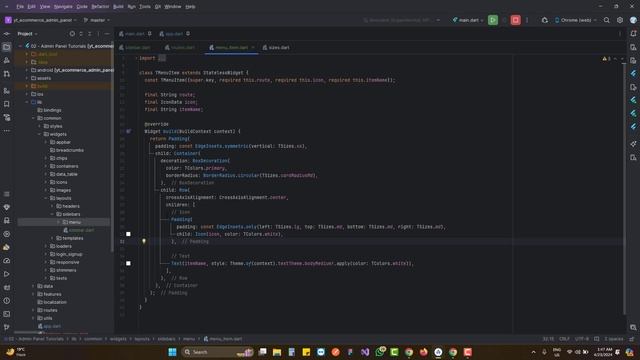Open the Logcat tool window icon
Screen dimensions: 640x360
tap(7, 287)
